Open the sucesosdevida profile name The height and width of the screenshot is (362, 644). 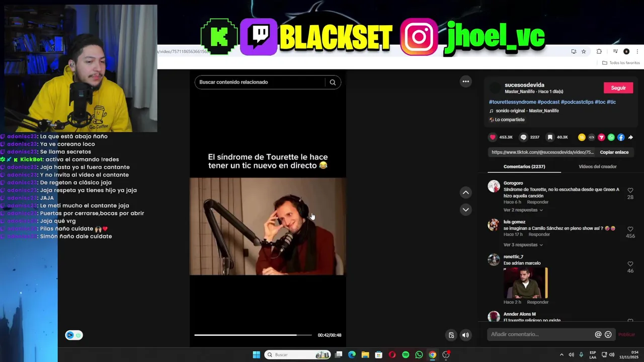[x=524, y=85]
